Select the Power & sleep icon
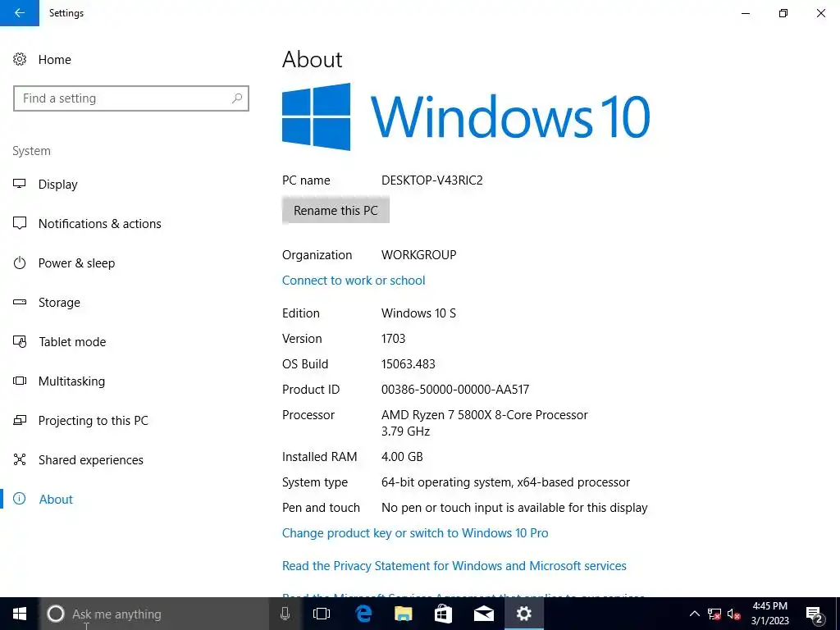840x630 pixels. [20, 263]
